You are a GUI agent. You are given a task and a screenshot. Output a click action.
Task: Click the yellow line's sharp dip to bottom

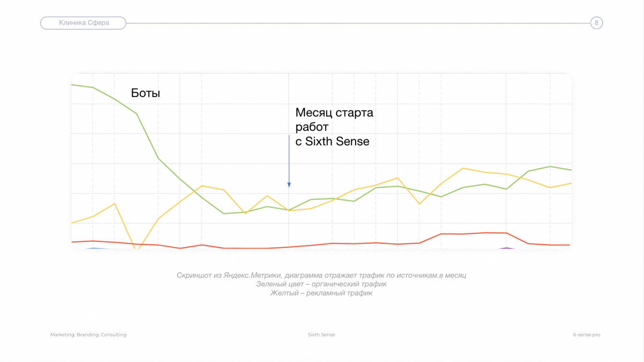coord(137,248)
